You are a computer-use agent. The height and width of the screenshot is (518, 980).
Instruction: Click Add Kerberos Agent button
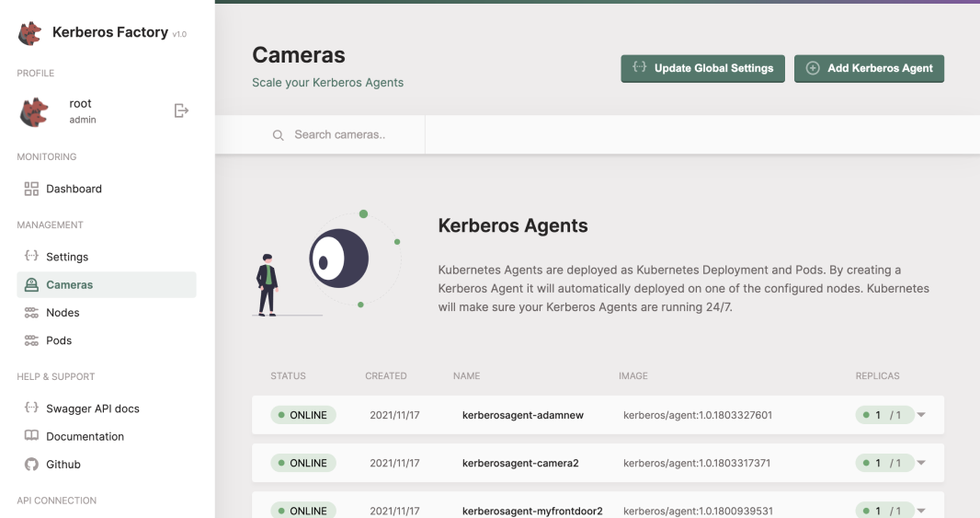point(869,68)
